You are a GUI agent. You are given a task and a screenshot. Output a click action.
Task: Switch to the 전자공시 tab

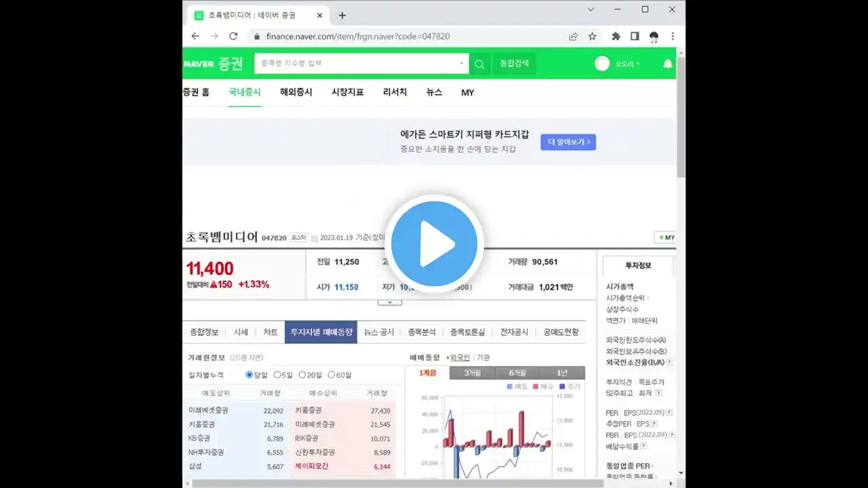[x=514, y=332]
